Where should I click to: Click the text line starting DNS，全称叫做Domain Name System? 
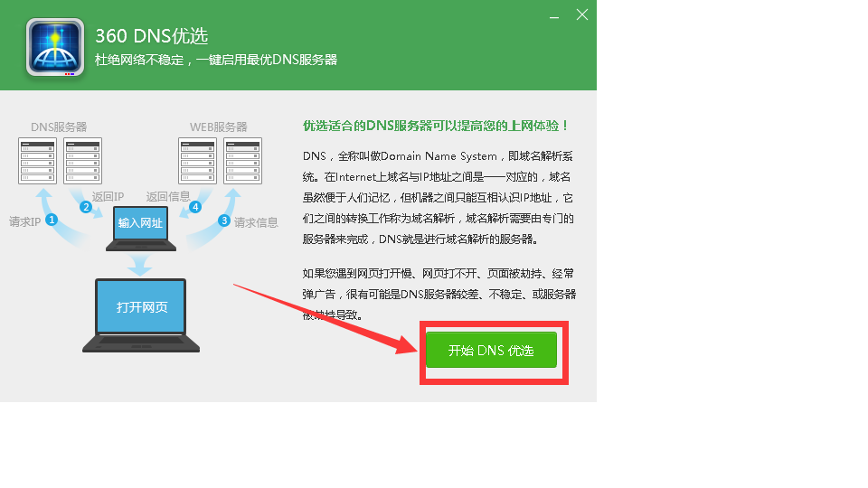[x=438, y=156]
